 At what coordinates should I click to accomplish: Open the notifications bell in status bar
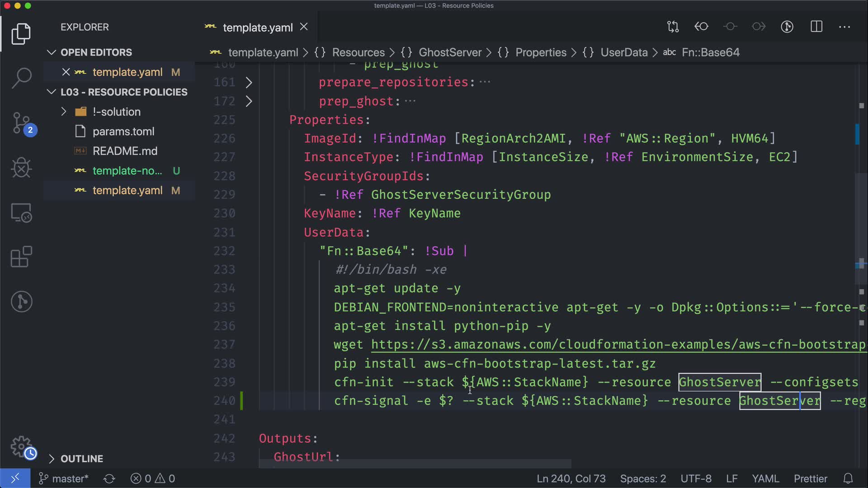click(x=848, y=479)
